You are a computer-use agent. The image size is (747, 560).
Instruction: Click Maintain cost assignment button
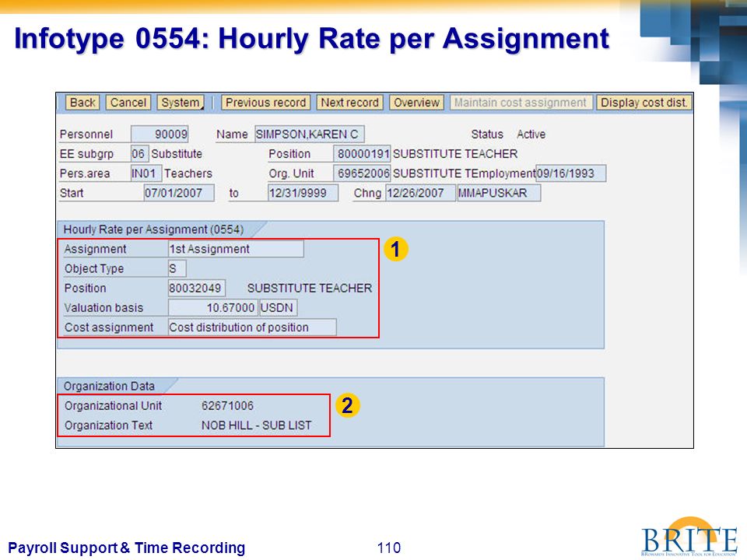(521, 103)
